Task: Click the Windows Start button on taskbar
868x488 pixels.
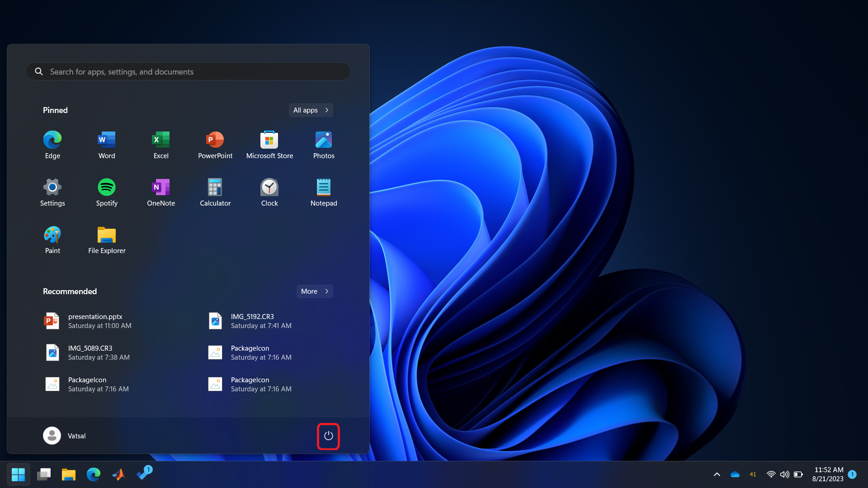Action: (x=18, y=474)
